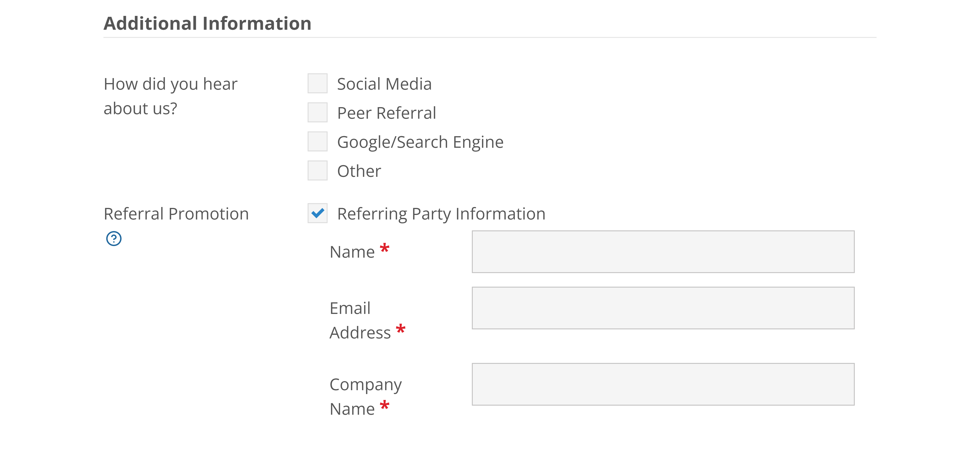
Task: Click the Referring Party Information label text
Action: point(441,214)
